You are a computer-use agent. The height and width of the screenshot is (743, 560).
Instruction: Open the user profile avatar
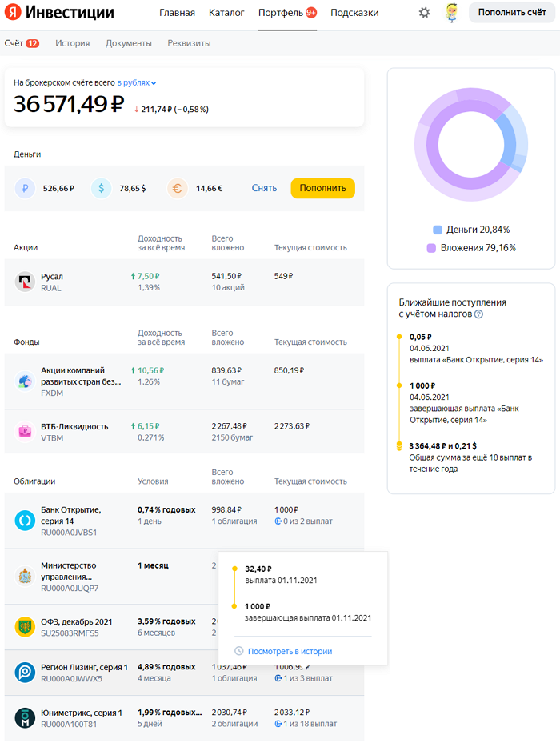pyautogui.click(x=451, y=13)
